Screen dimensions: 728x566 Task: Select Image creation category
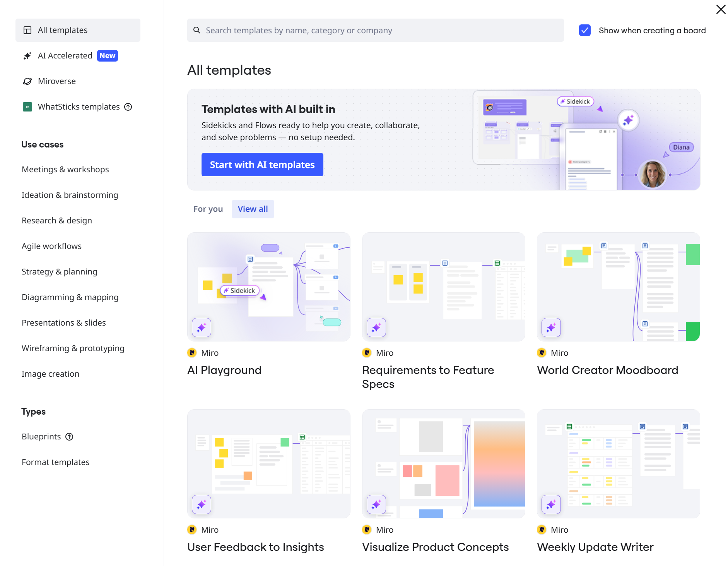coord(50,374)
